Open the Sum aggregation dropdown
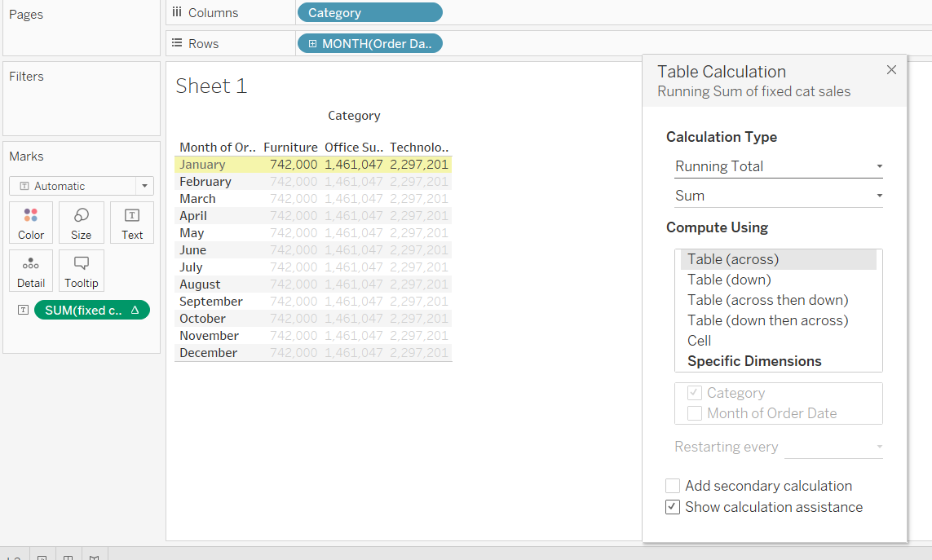932x560 pixels. (779, 196)
